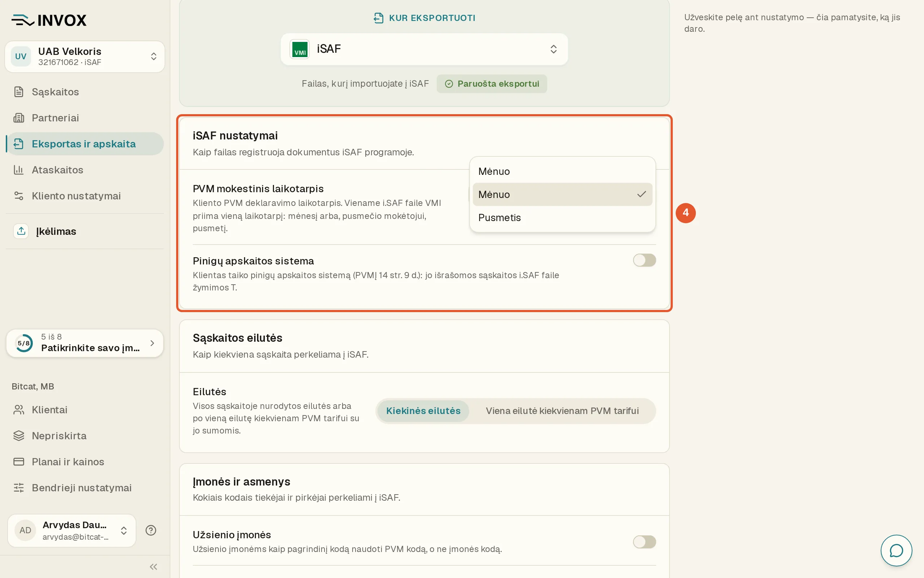Click the Įmonės ir asmenys heading
The image size is (924, 578).
tap(241, 482)
